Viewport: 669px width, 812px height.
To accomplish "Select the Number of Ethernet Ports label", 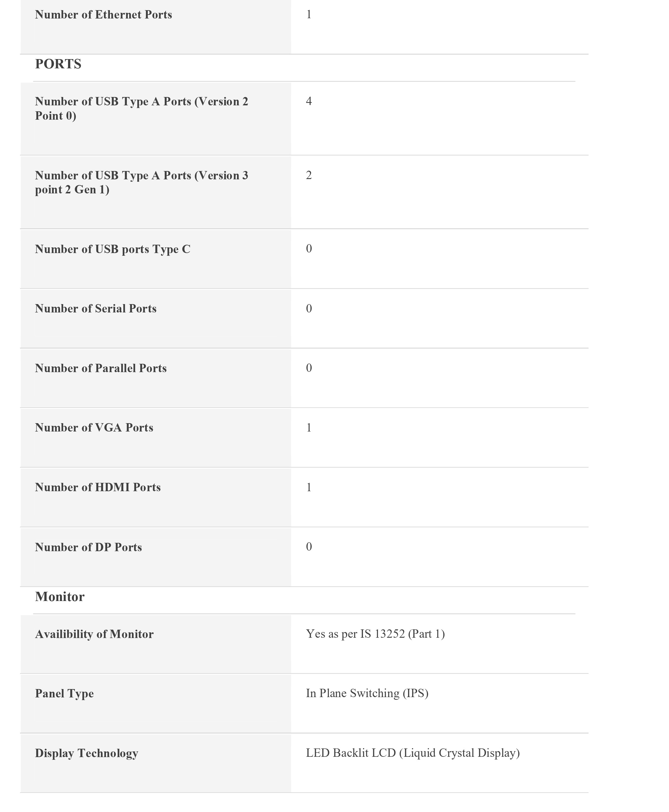I will tap(103, 15).
